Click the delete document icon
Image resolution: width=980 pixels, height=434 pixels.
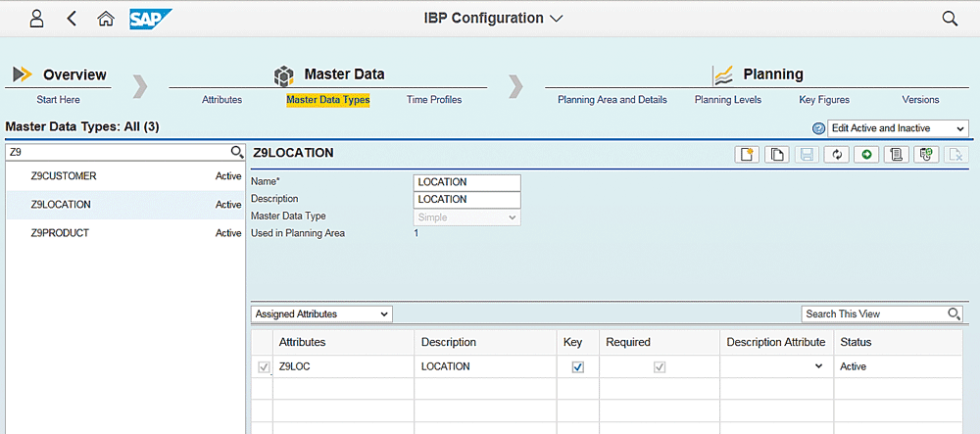click(956, 154)
